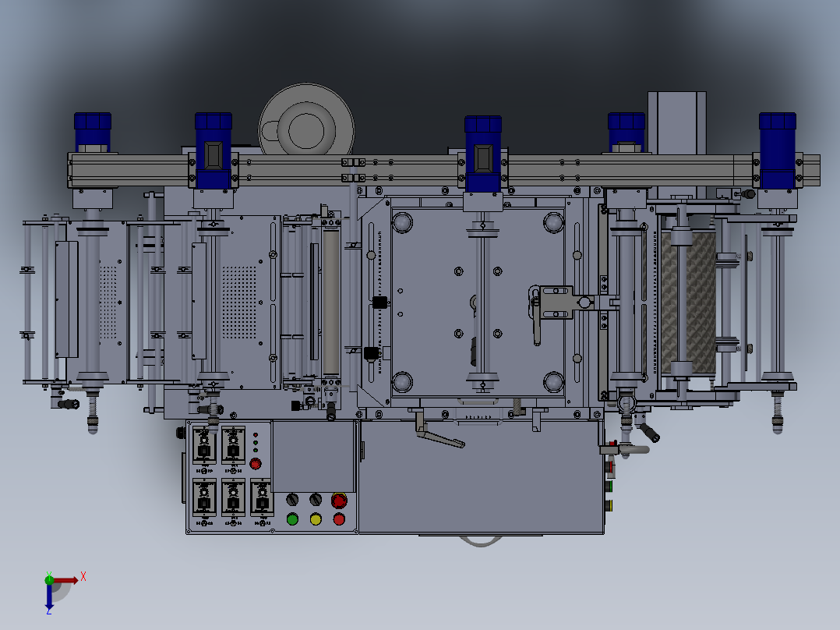Select the long grey roller left of ruler scale

pyautogui.click(x=330, y=303)
